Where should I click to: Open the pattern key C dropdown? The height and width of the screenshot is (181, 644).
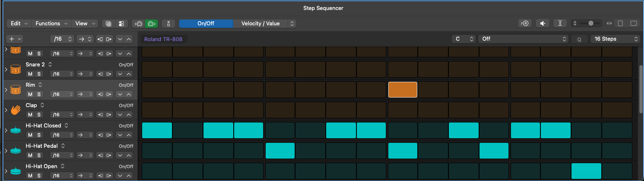463,39
